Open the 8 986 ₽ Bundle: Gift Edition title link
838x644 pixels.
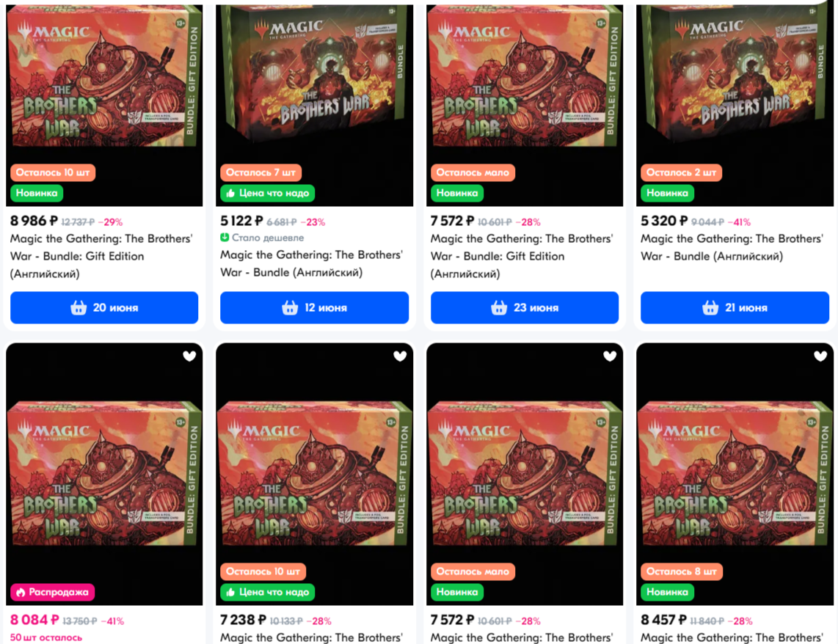(x=101, y=256)
